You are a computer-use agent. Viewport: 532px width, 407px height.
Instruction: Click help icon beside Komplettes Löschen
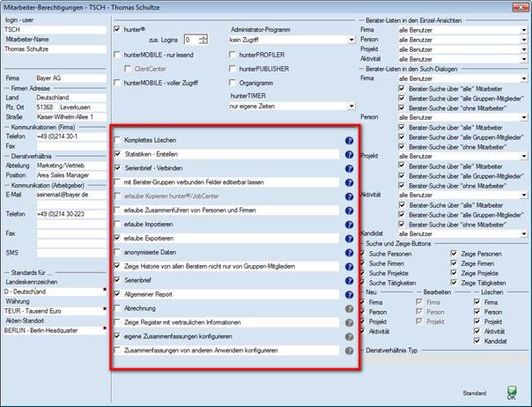[349, 140]
